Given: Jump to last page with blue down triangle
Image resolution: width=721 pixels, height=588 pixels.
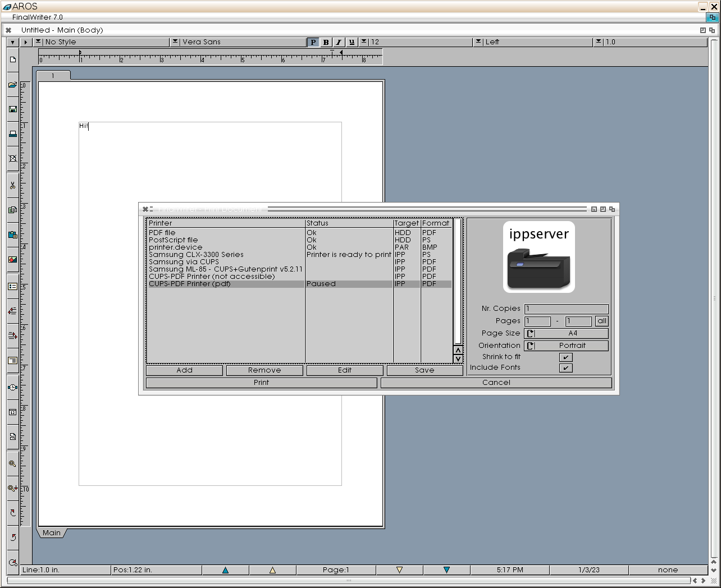Looking at the screenshot, I should click(446, 570).
